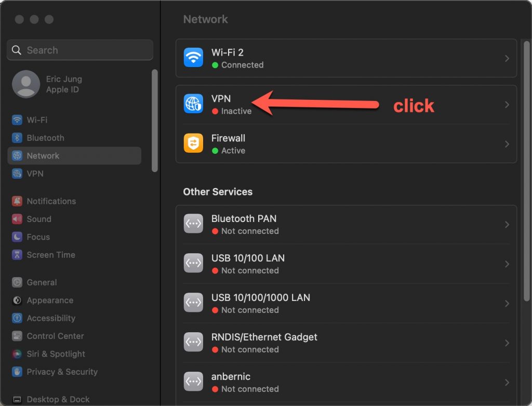Click the VPN globe shield icon

193,104
